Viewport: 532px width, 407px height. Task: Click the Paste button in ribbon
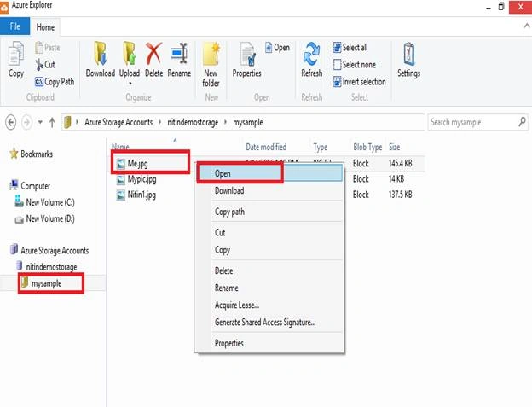[48, 48]
